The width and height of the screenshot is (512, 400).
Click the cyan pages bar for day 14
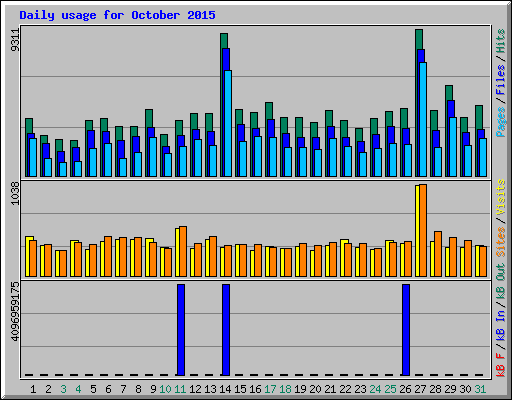228,123
